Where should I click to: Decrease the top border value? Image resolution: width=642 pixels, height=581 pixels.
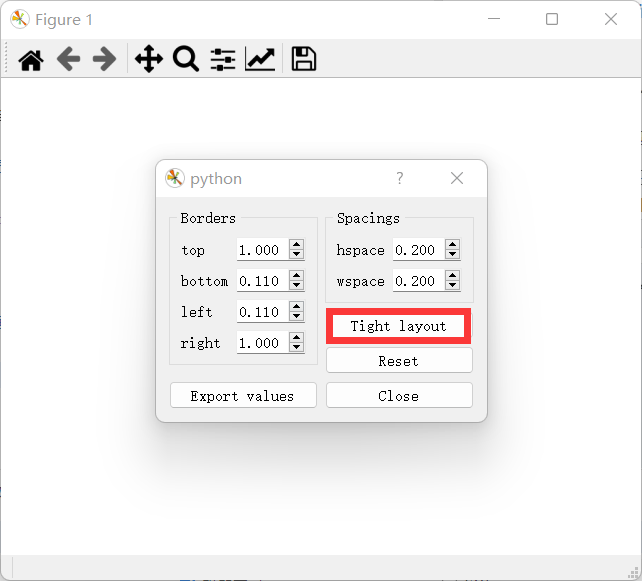click(296, 254)
